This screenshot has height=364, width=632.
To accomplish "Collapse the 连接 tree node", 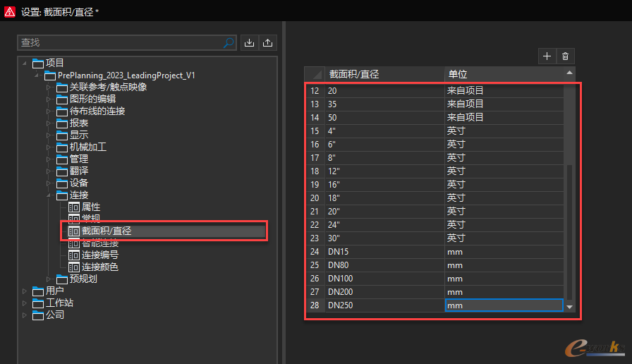I will coord(49,195).
